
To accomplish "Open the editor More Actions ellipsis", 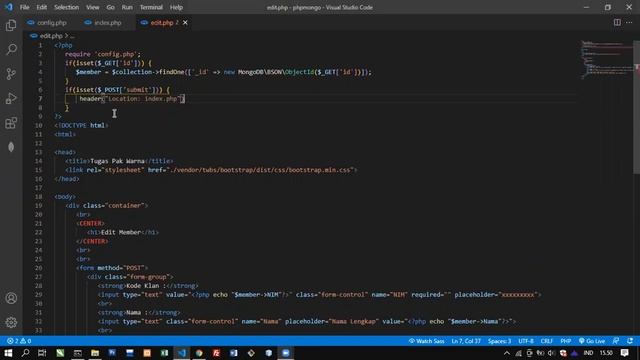I will coord(629,22).
